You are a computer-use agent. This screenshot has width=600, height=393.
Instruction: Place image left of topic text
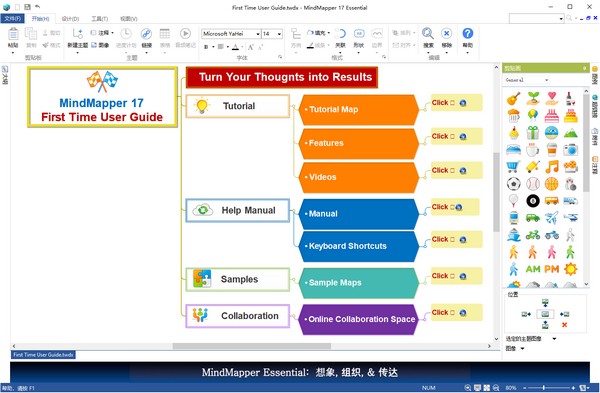526,314
